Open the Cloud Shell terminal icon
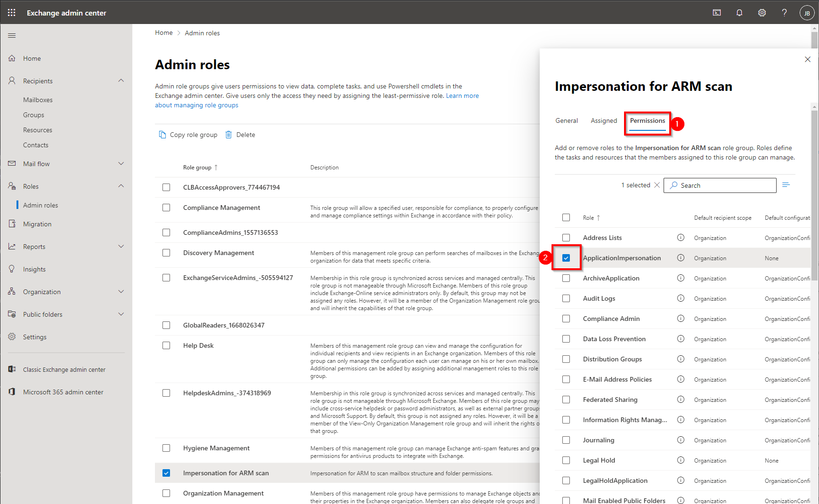Viewport: 819px width, 504px height. pos(717,13)
